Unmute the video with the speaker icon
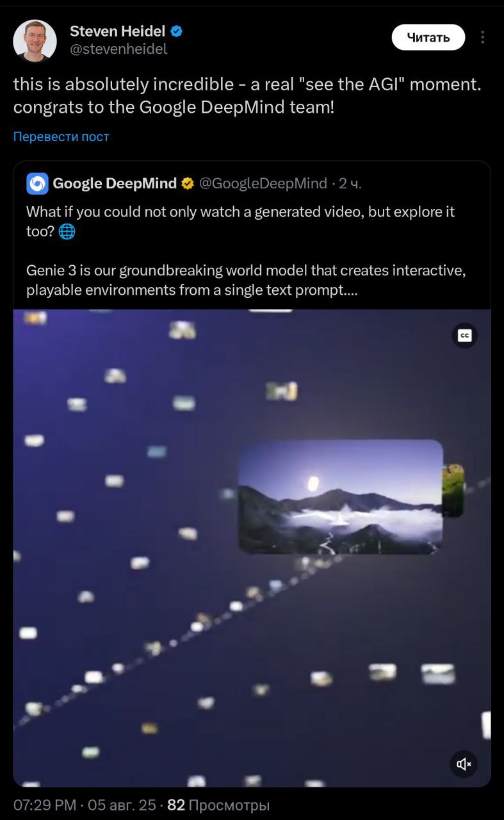Viewport: 504px width, 820px height. click(x=464, y=764)
